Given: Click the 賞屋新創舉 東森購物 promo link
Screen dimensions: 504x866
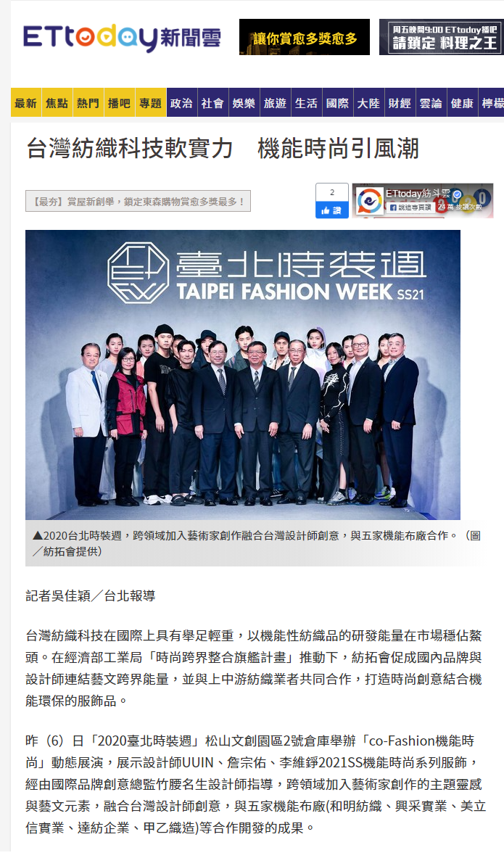Looking at the screenshot, I should (x=138, y=202).
